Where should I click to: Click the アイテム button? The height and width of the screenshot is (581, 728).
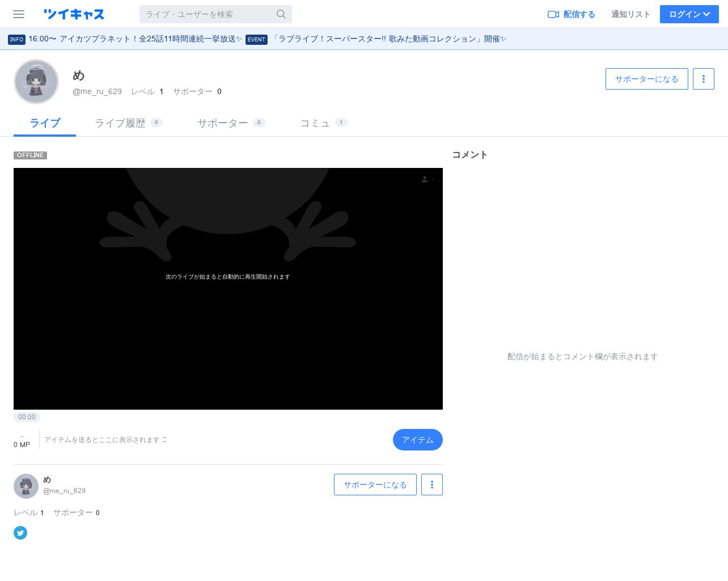point(418,440)
